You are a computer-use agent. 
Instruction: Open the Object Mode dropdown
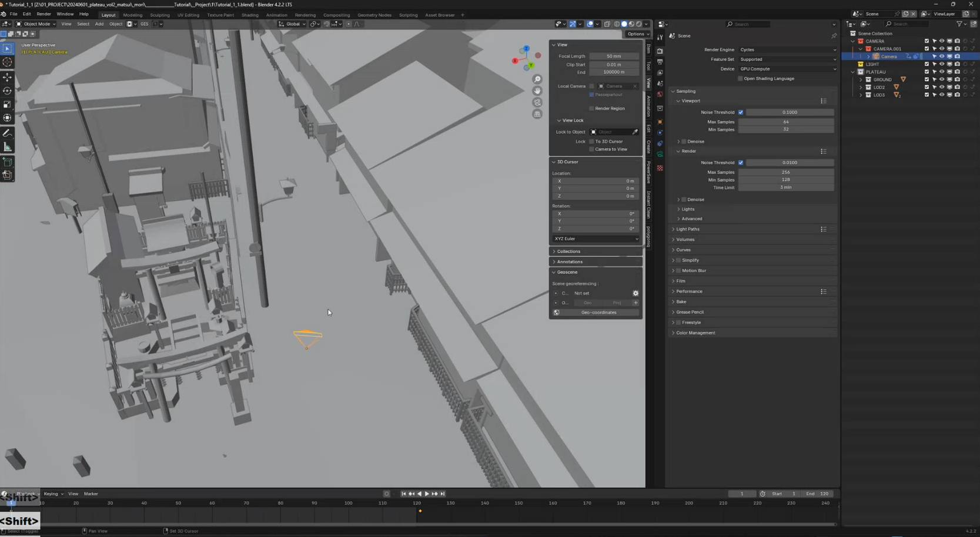pos(36,24)
